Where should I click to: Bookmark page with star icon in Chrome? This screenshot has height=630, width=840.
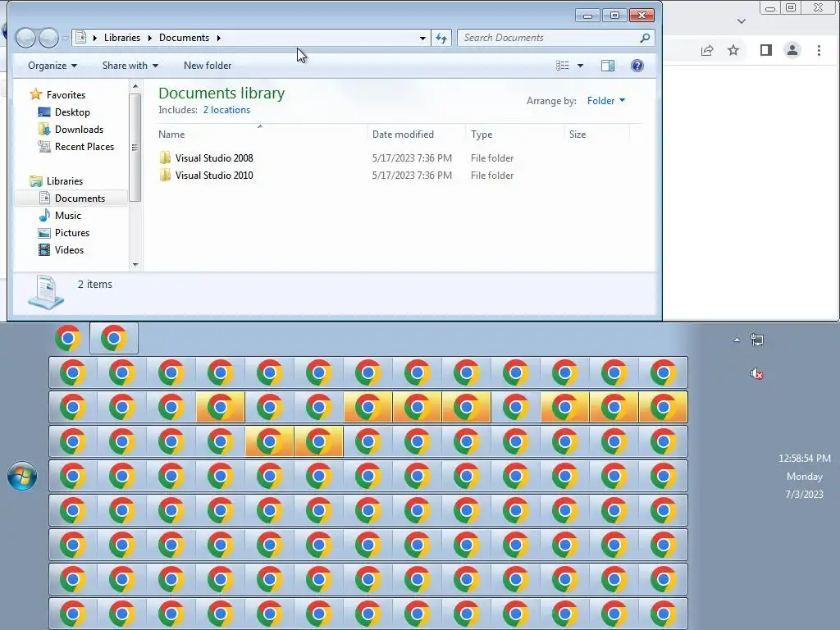(733, 50)
